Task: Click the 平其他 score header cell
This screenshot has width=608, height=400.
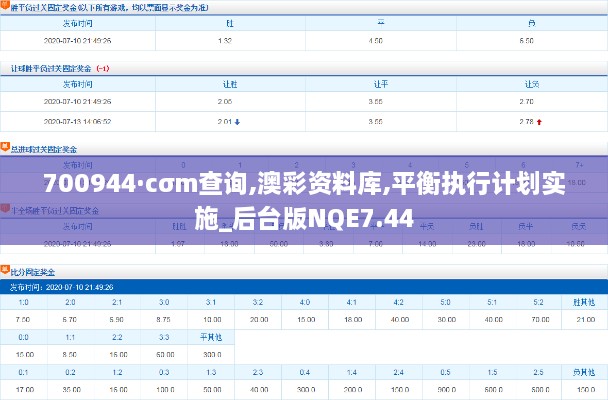Action: 211,337
